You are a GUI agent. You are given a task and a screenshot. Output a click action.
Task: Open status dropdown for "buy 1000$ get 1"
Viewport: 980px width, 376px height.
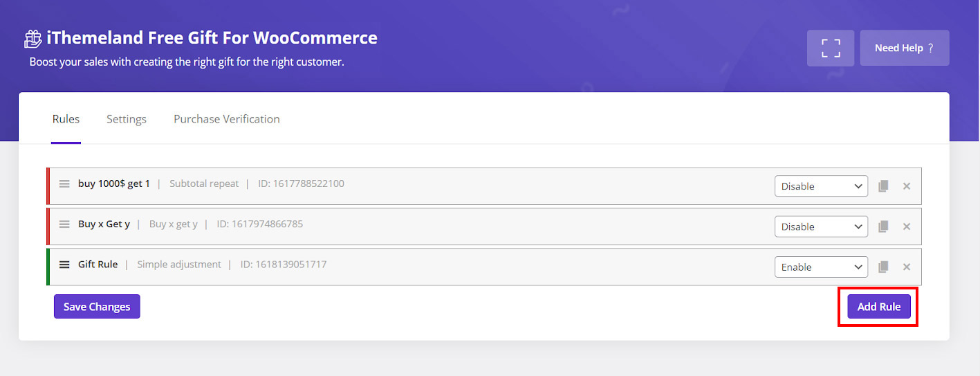point(821,186)
